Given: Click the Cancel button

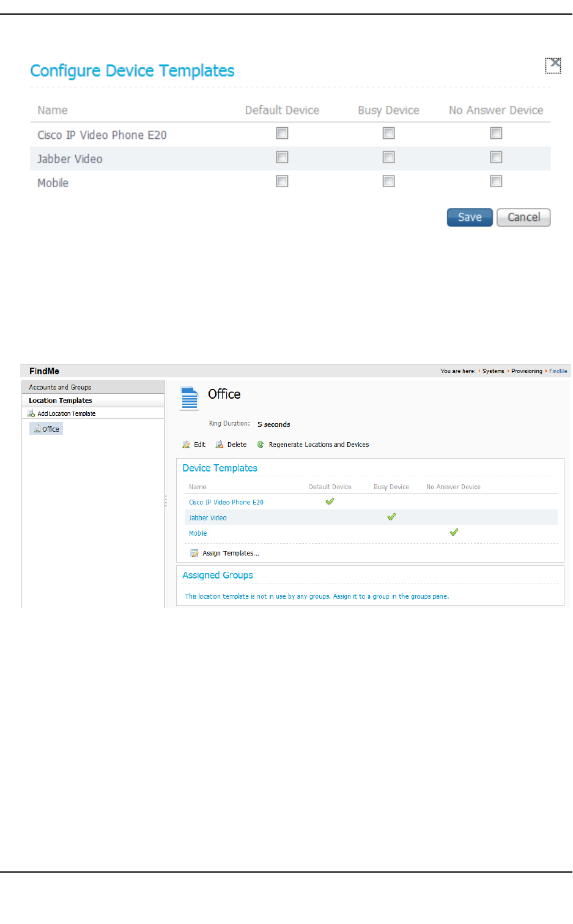Looking at the screenshot, I should [523, 217].
